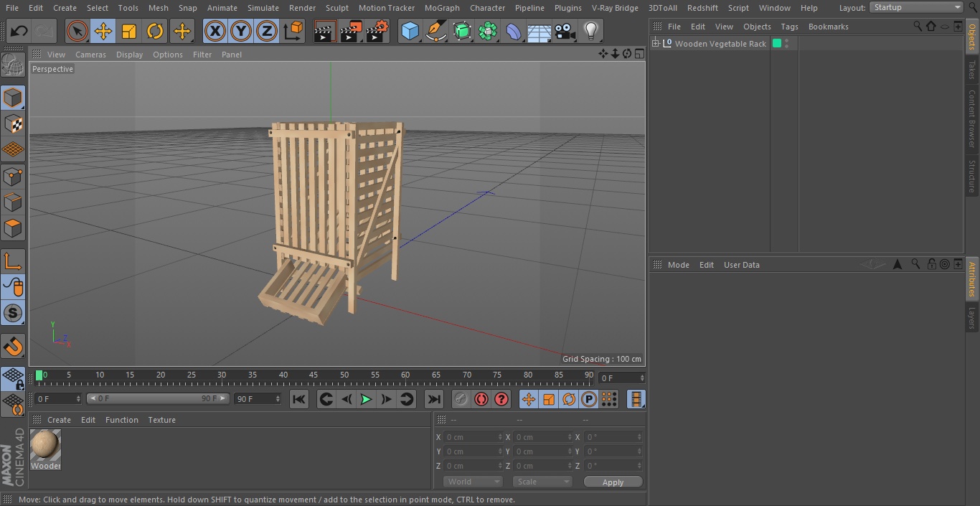The width and height of the screenshot is (980, 506).
Task: Open Attributes panel User Data menu
Action: pyautogui.click(x=741, y=265)
